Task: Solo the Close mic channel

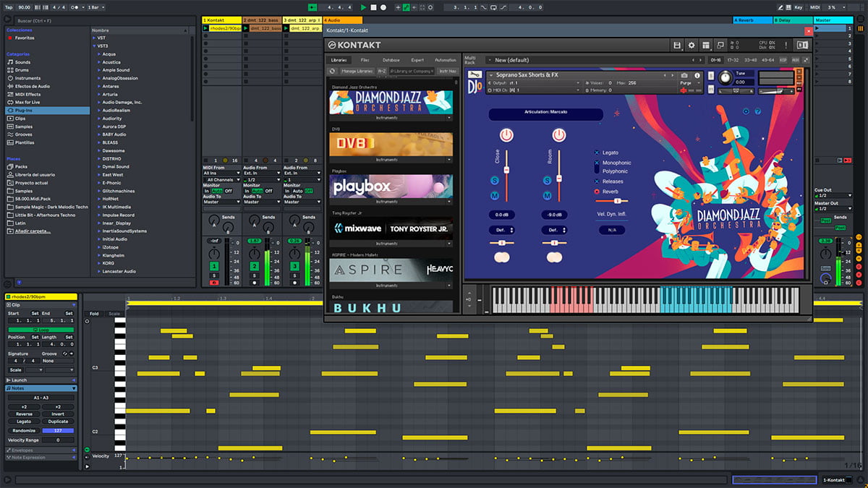Action: (x=495, y=180)
